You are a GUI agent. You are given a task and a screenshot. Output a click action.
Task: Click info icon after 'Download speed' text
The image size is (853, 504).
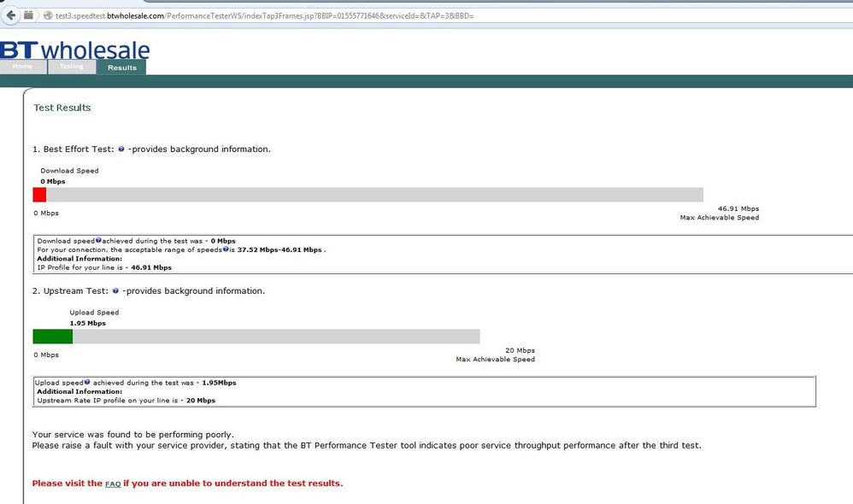point(98,240)
